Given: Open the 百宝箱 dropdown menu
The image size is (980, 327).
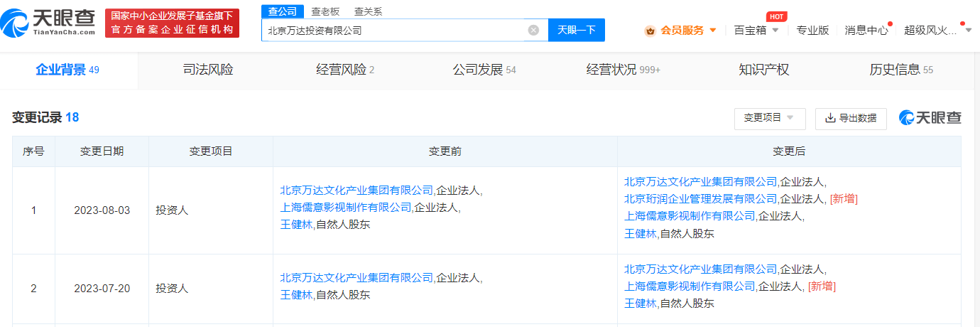Looking at the screenshot, I should coord(756,30).
